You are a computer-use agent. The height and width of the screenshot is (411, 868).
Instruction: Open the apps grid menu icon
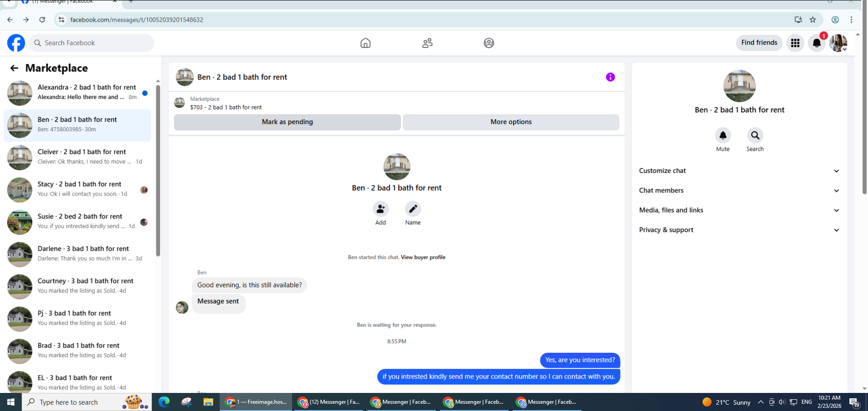(795, 43)
